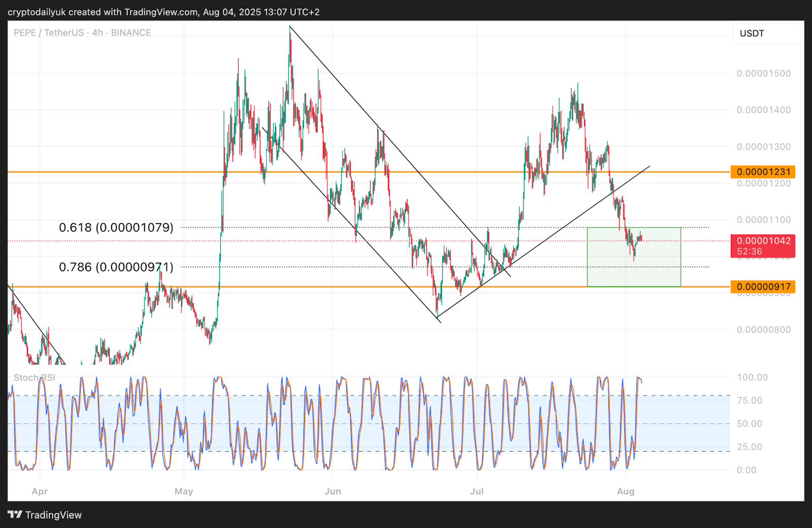Open the USDT currency selector
This screenshot has height=528, width=812.
click(767, 34)
